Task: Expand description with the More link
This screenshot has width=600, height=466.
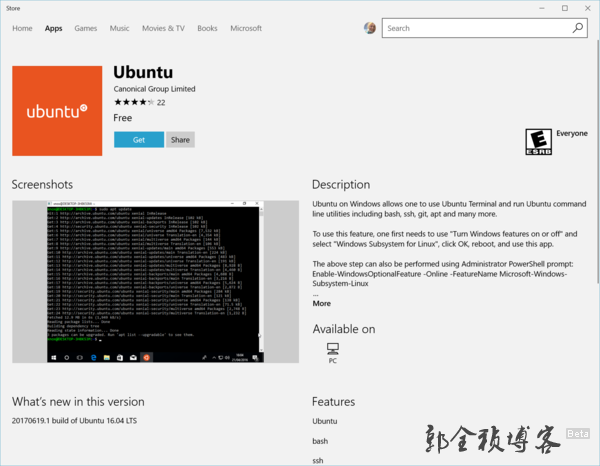Action: pyautogui.click(x=321, y=303)
